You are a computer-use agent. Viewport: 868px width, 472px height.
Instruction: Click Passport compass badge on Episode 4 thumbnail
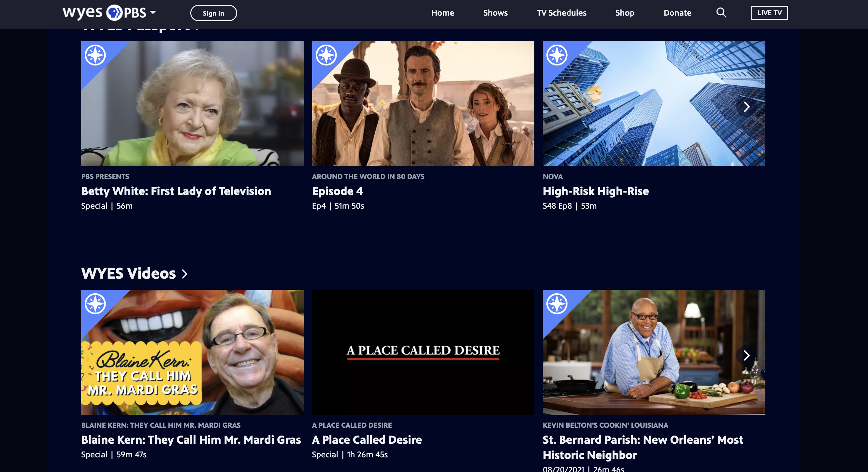pyautogui.click(x=326, y=55)
